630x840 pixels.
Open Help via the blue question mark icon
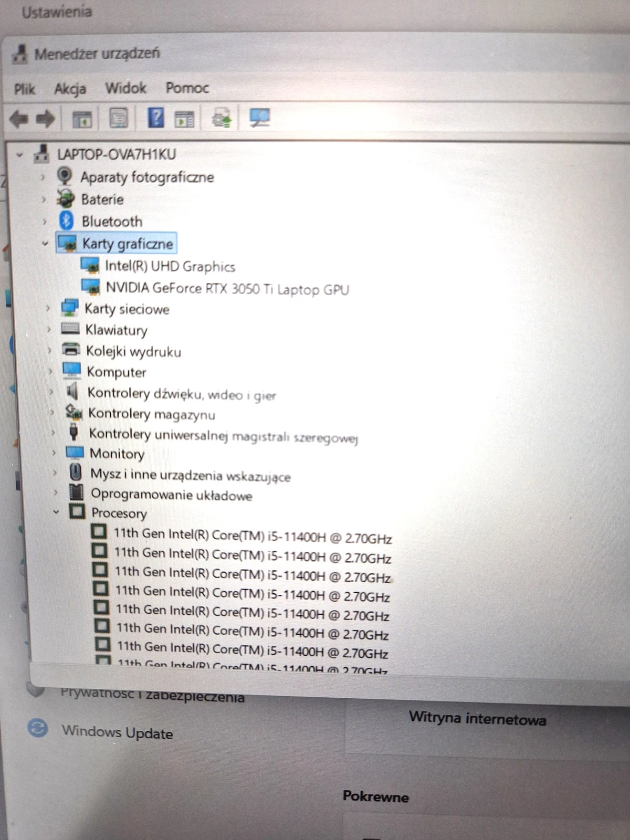pyautogui.click(x=156, y=118)
